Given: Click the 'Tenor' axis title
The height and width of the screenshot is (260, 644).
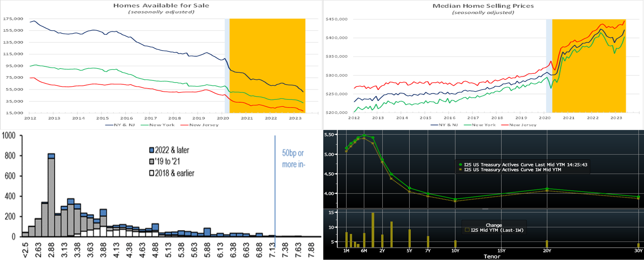Looking at the screenshot, I should coord(492,257).
